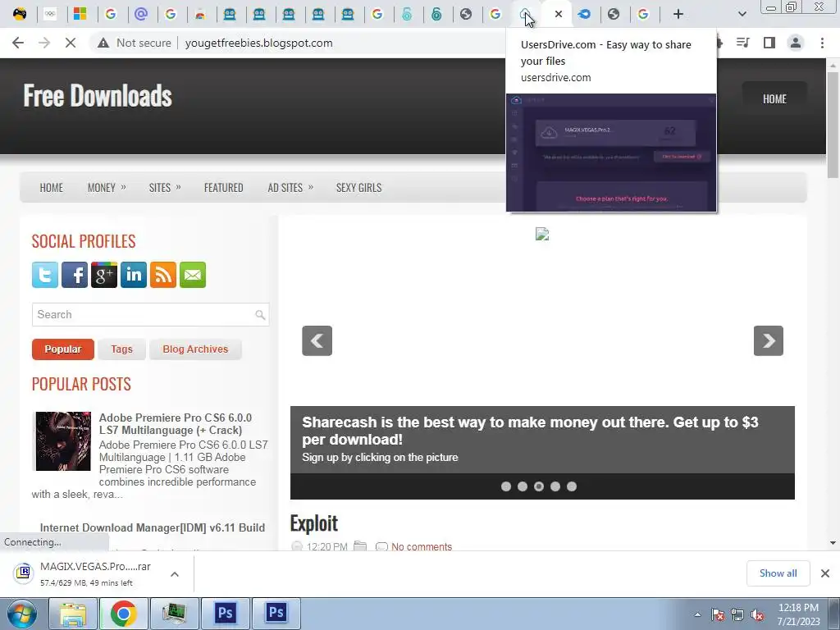Screen dimensions: 840x630
Task: Click the page vertical scrollbar thumb
Action: (833, 125)
